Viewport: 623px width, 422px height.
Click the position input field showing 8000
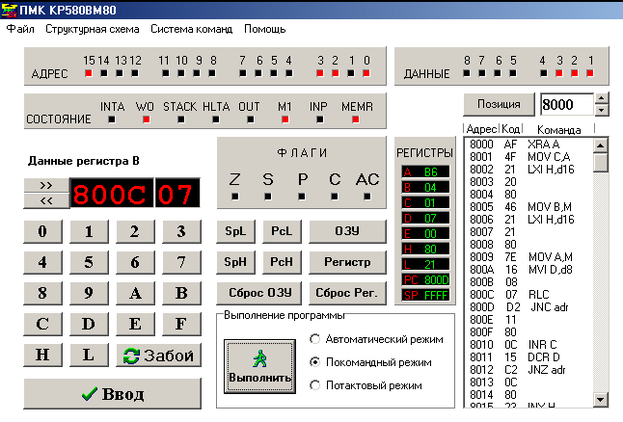point(564,104)
